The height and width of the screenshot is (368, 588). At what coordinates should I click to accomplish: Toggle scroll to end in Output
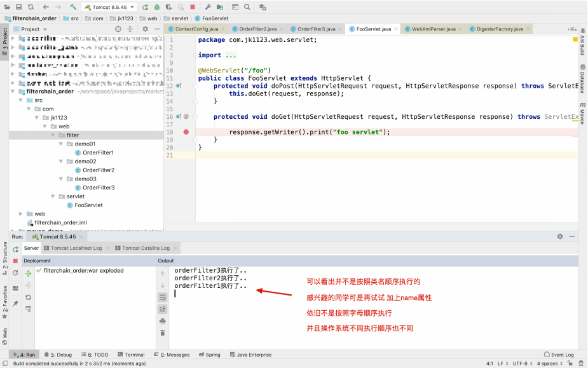[x=162, y=309]
